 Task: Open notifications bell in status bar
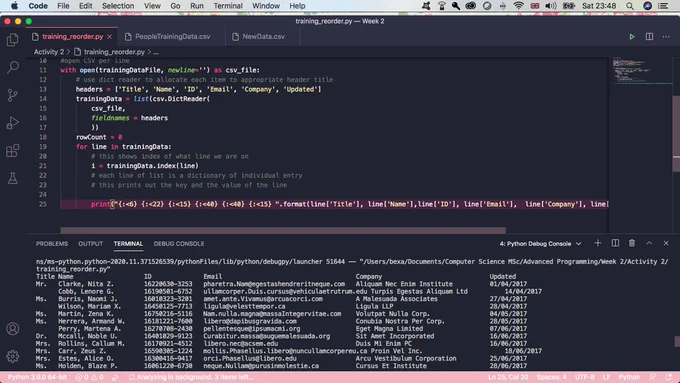[x=669, y=377]
